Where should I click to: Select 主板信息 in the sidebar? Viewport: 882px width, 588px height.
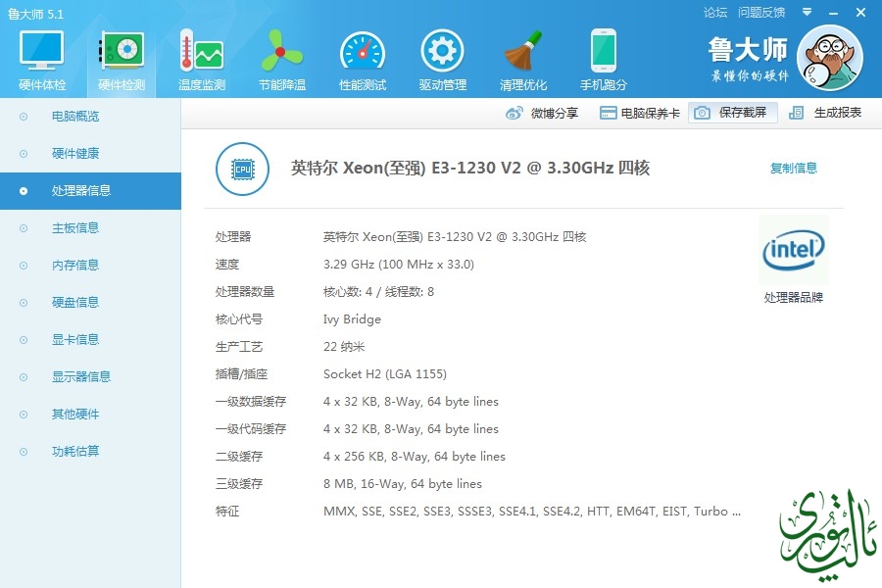pos(90,228)
